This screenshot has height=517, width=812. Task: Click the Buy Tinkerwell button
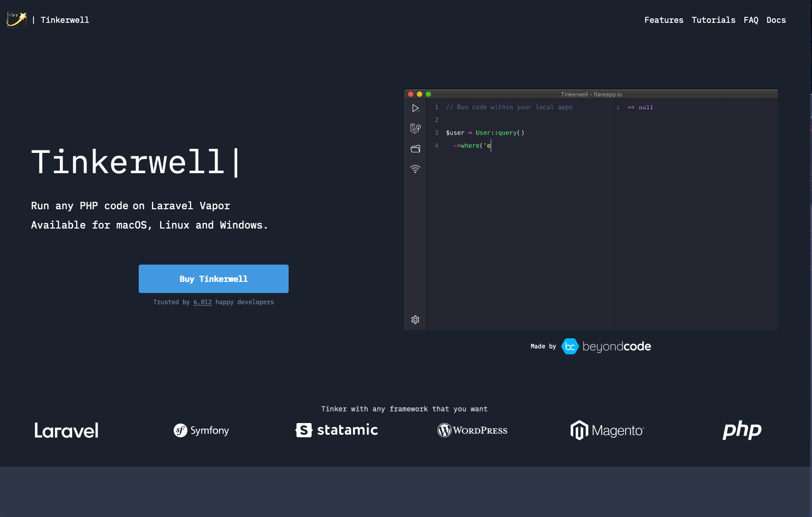click(213, 279)
